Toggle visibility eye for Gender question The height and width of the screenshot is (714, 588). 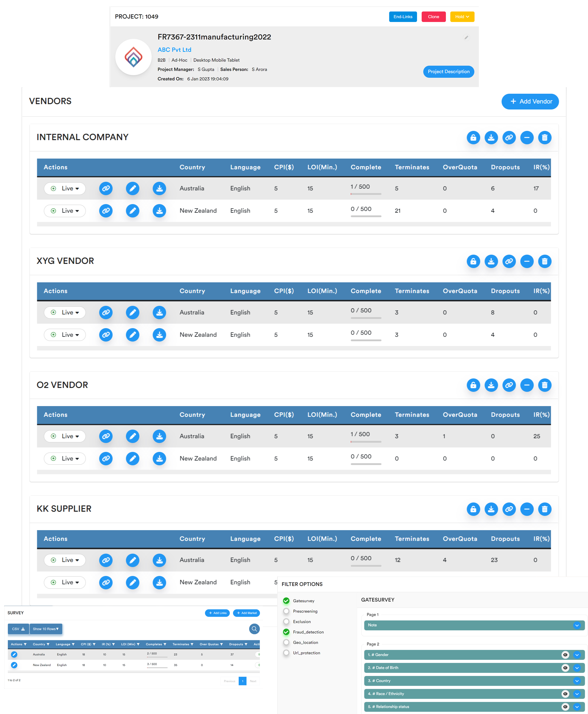click(565, 655)
